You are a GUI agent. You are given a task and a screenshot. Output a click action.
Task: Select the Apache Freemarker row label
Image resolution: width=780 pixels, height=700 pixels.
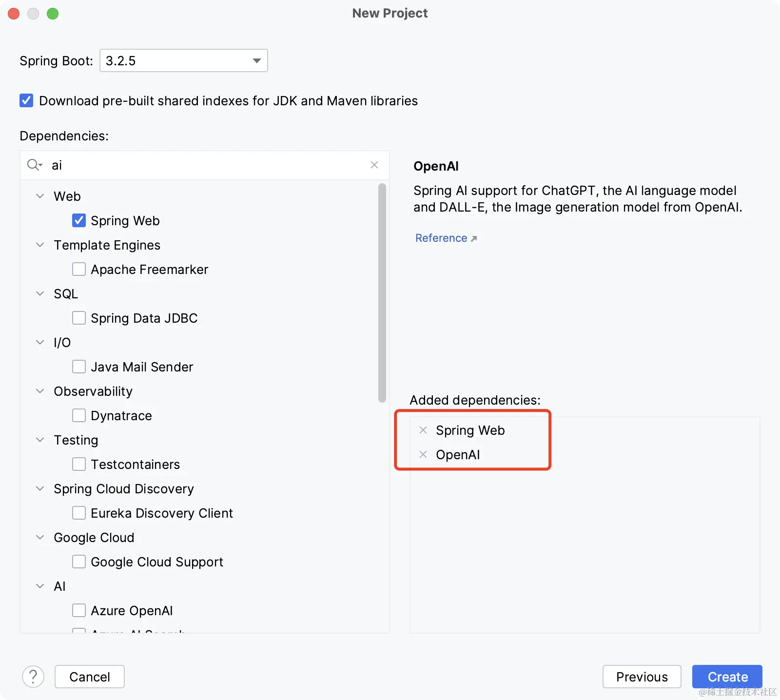pos(149,269)
